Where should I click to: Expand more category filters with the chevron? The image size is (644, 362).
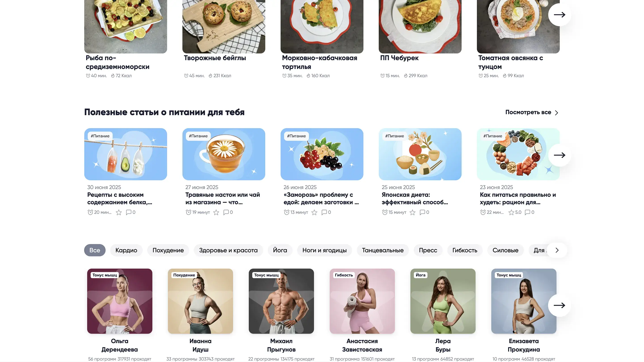click(557, 250)
